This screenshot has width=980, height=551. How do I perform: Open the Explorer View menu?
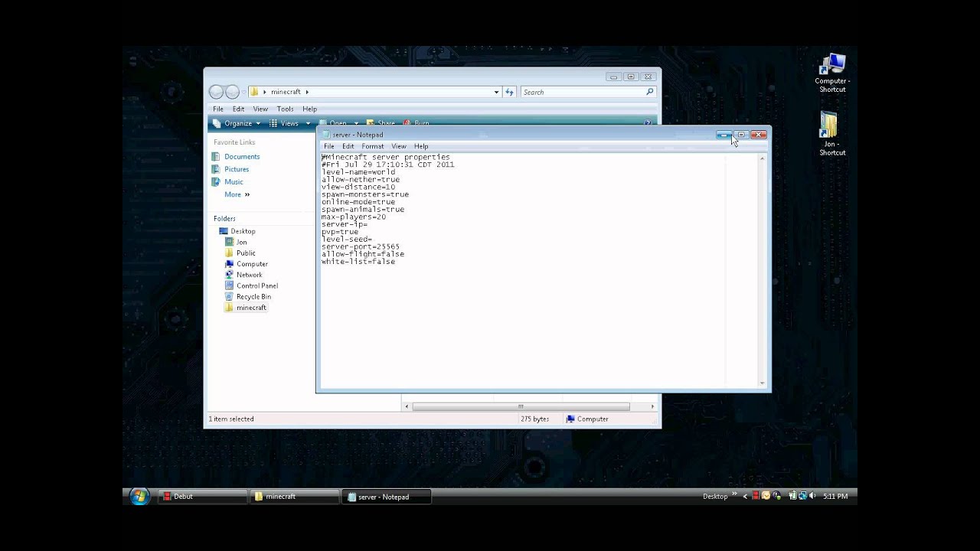(260, 109)
